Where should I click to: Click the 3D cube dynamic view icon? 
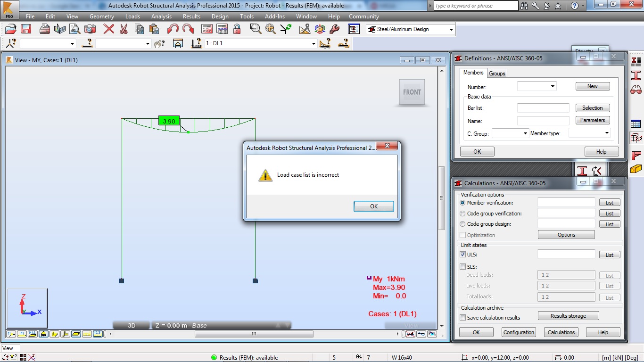point(320,29)
